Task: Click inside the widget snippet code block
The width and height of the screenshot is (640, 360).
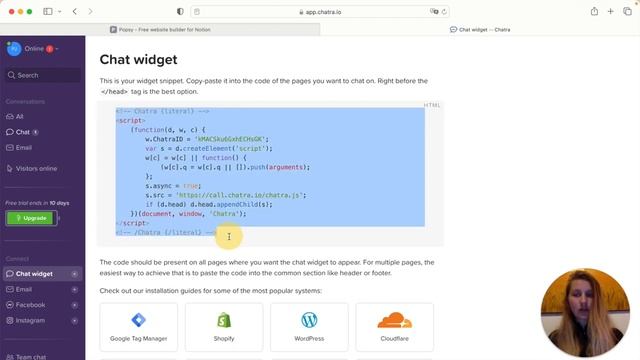Action: coord(270,173)
